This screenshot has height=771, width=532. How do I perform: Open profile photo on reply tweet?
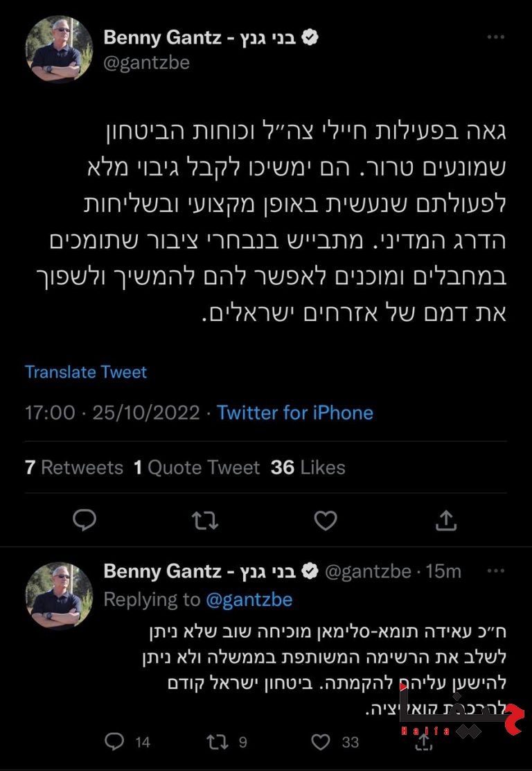(x=59, y=596)
